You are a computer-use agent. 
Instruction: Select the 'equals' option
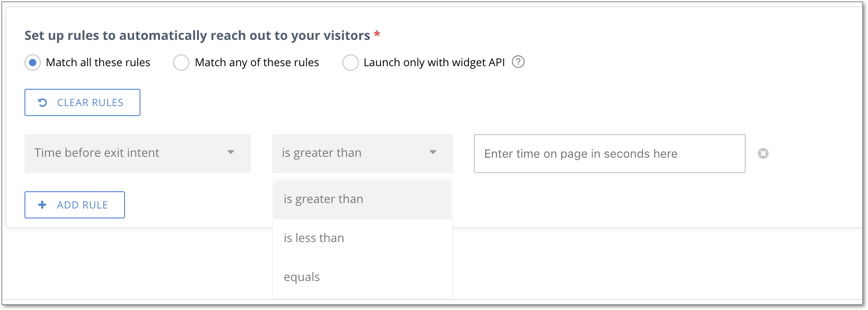click(x=362, y=277)
